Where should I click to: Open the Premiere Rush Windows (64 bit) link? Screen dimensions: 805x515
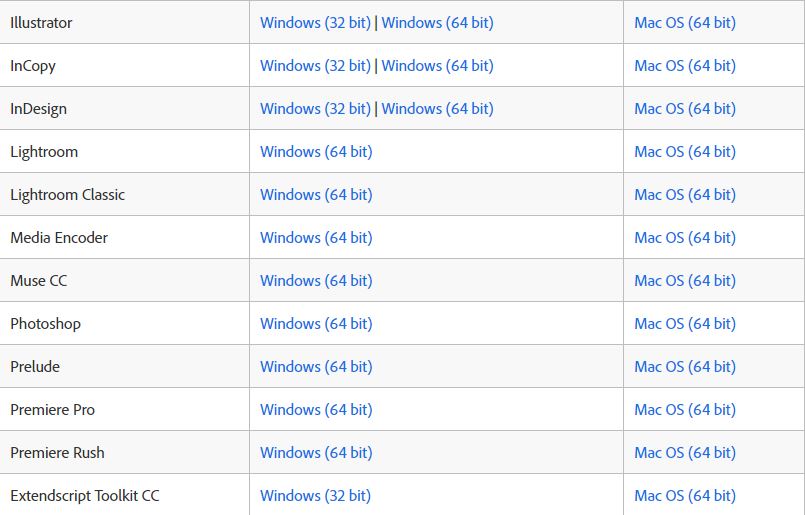tap(316, 453)
